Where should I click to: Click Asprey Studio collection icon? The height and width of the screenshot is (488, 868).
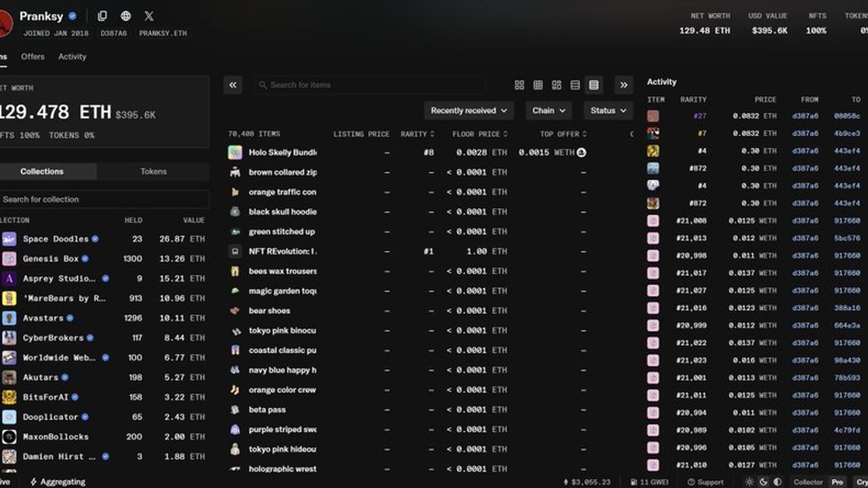click(9, 279)
